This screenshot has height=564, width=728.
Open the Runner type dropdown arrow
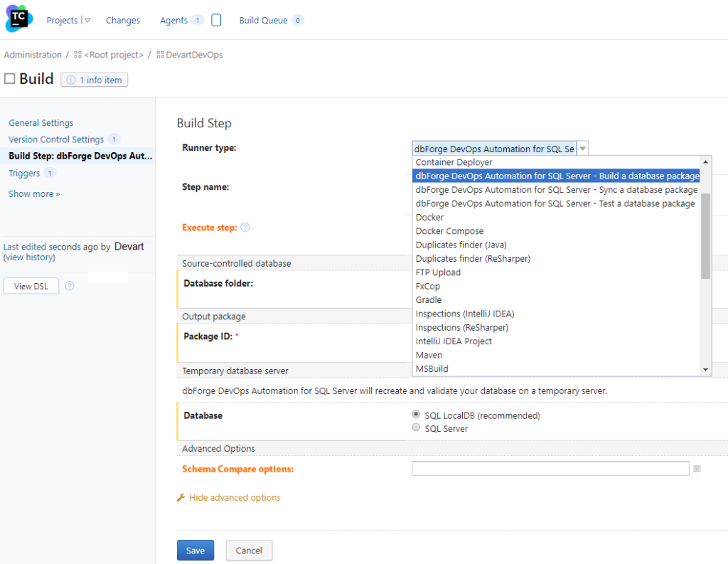[x=582, y=148]
